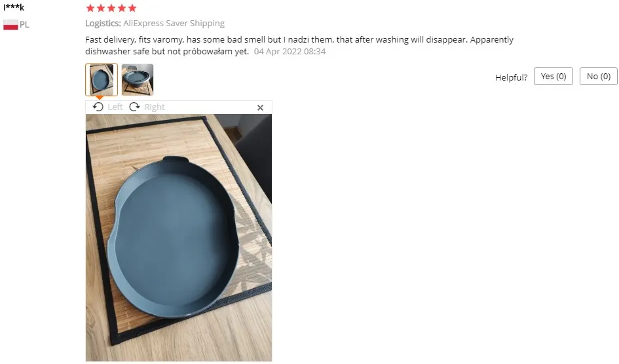Screen dimensions: 619x364
Task: Click the "Right" rotate label
Action: [155, 107]
